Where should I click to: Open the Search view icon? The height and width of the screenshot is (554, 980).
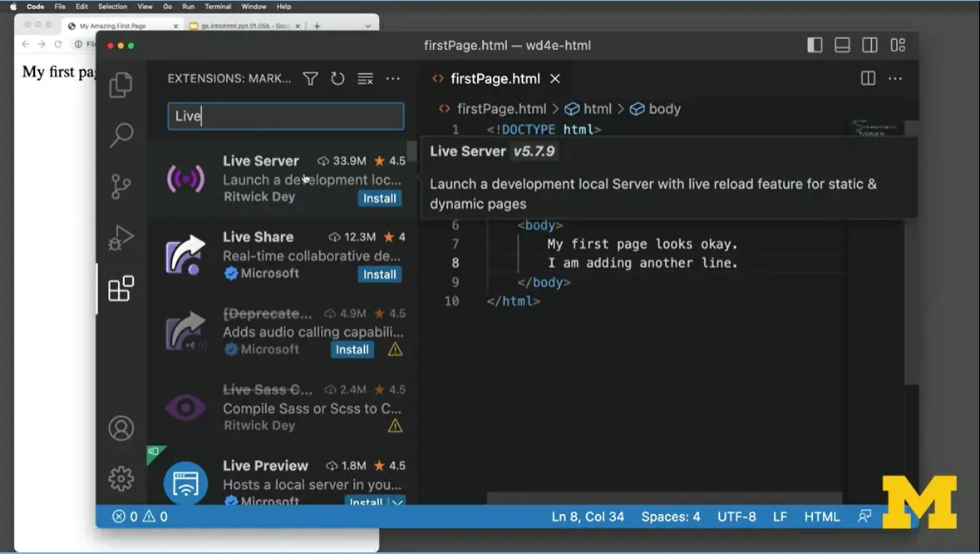coord(121,135)
